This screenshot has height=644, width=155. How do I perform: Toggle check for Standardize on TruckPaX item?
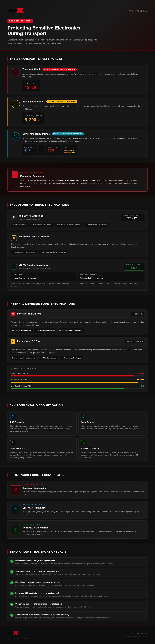(12, 615)
